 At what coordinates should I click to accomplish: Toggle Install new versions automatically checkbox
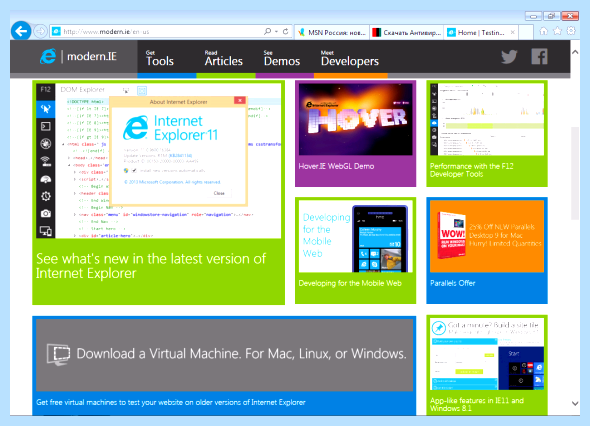coord(134,170)
